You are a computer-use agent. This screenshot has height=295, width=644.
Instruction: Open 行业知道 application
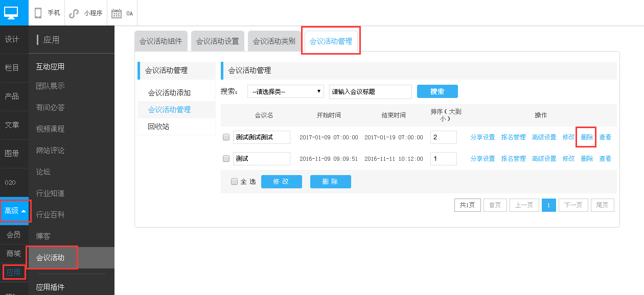click(x=50, y=193)
